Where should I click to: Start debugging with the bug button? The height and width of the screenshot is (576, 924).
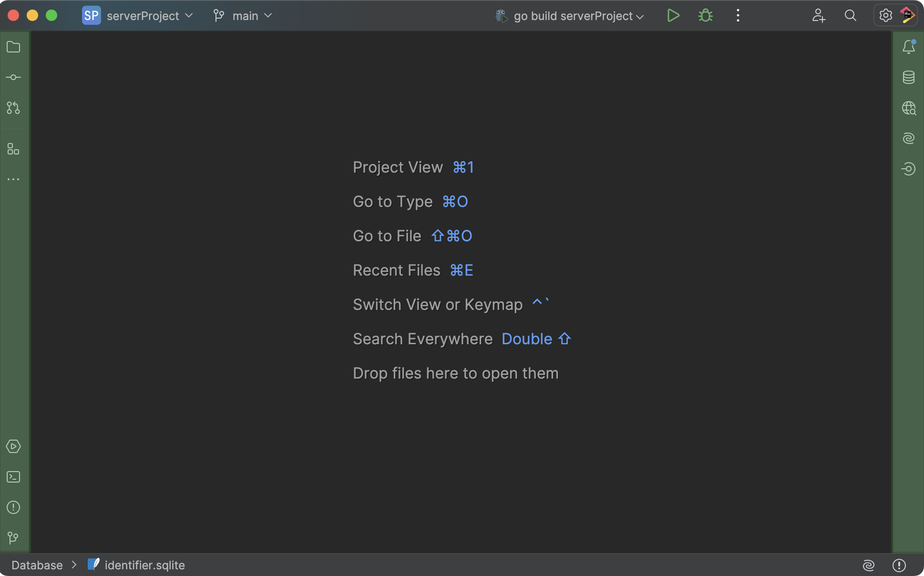click(x=705, y=15)
